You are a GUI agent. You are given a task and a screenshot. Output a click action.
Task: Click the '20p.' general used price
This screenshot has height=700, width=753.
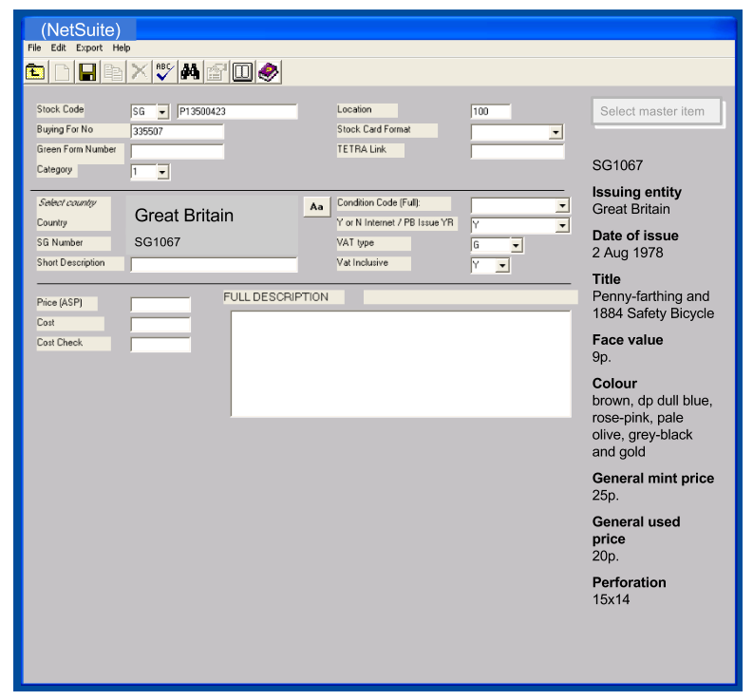click(605, 556)
